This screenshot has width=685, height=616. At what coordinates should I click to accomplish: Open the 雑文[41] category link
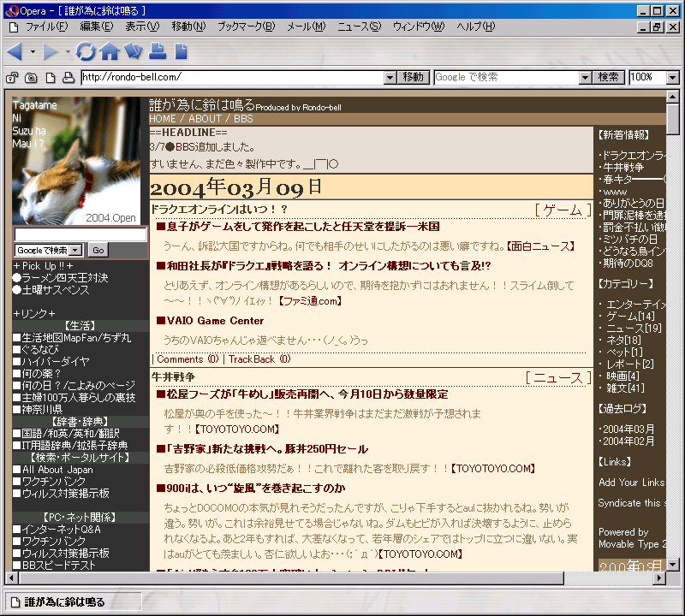coord(625,388)
